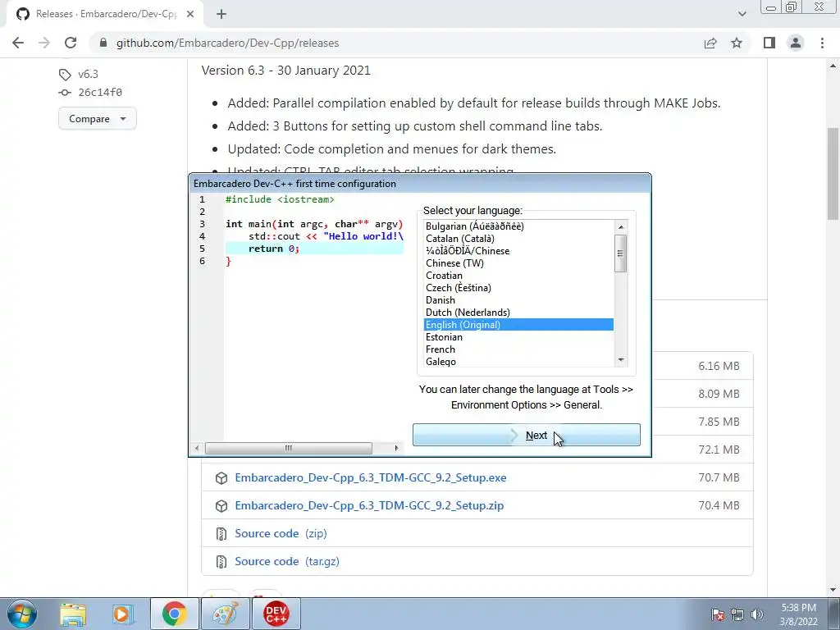Click the Next button in configuration dialog
The height and width of the screenshot is (630, 840).
tap(526, 435)
